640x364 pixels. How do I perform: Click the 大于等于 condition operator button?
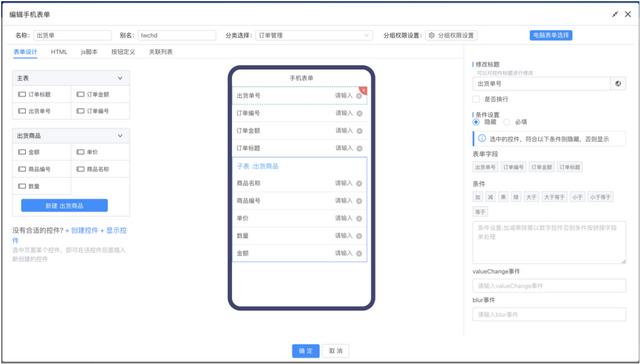click(554, 197)
